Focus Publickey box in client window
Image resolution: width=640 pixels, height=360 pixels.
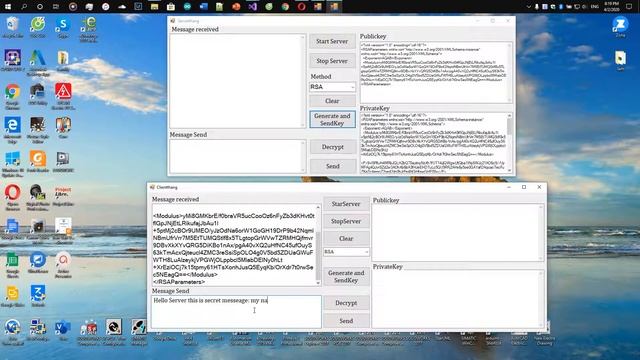(458, 233)
